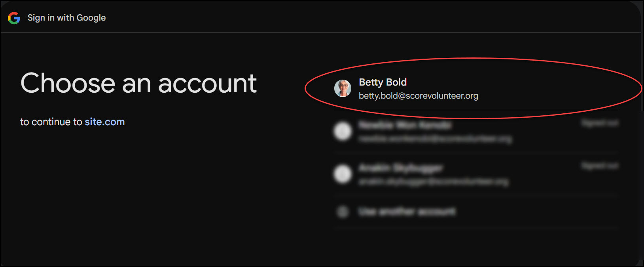Click the "Sign in with Google" header text
Screen dimensions: 644x267
click(x=66, y=18)
